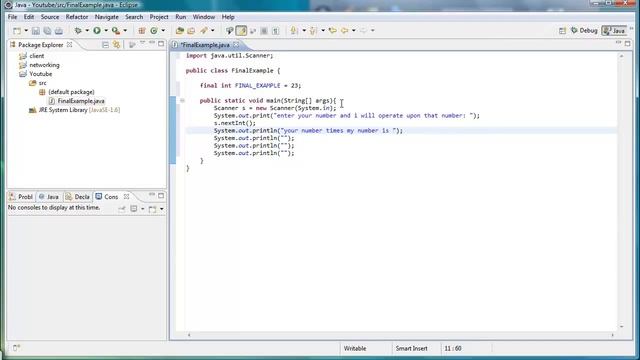Image resolution: width=640 pixels, height=360 pixels.
Task: Click the Save icon in toolbar
Action: coord(36,31)
